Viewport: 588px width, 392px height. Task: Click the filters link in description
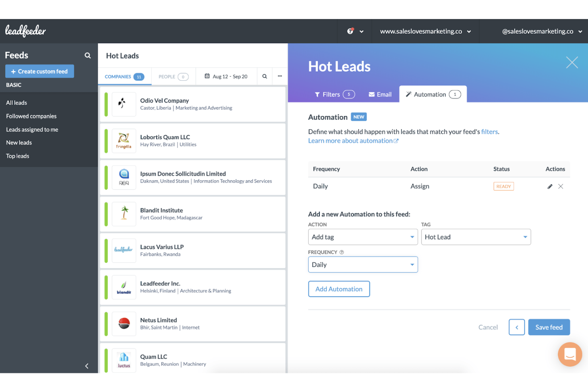pyautogui.click(x=489, y=131)
